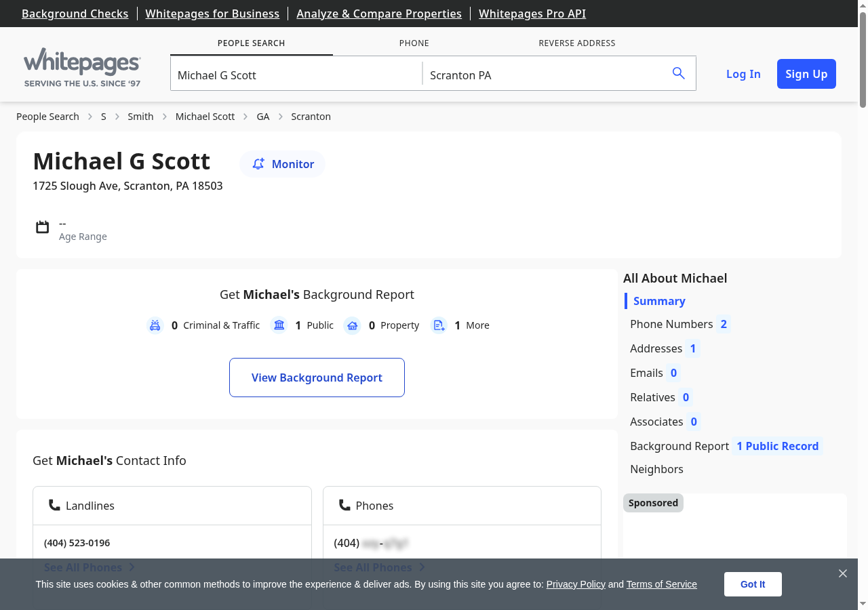Click the Property house icon

pyautogui.click(x=352, y=325)
